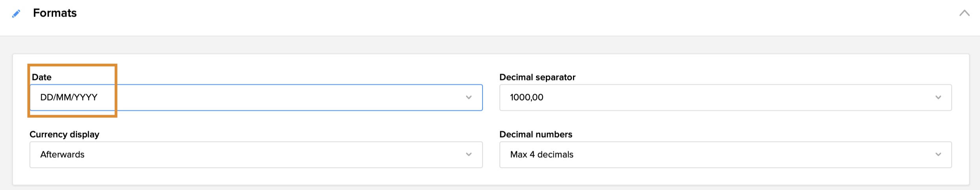Open the Currency display dropdown
Image resolution: width=980 pixels, height=190 pixels.
pyautogui.click(x=256, y=155)
